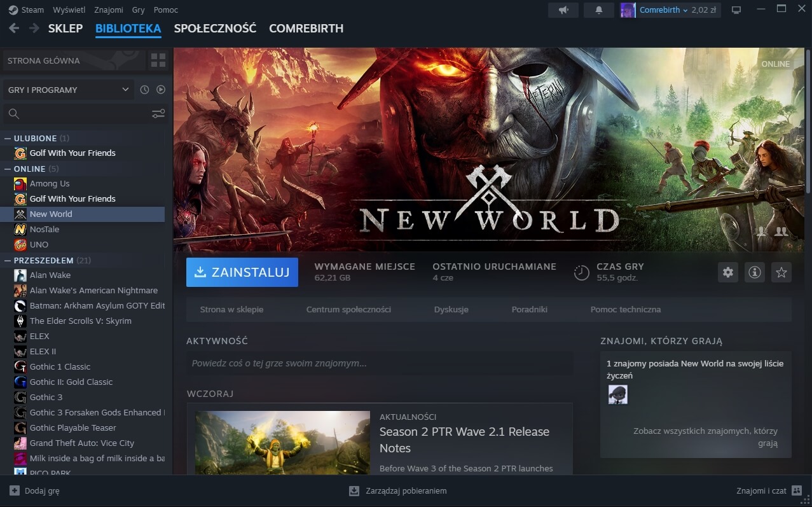Toggle voice chat speaker icon in top bar
The height and width of the screenshot is (507, 812).
click(x=562, y=10)
